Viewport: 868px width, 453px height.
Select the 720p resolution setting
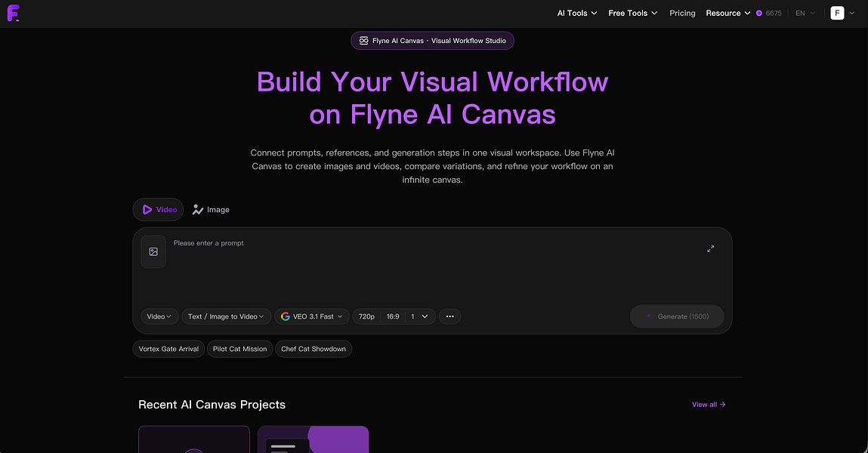coord(366,316)
